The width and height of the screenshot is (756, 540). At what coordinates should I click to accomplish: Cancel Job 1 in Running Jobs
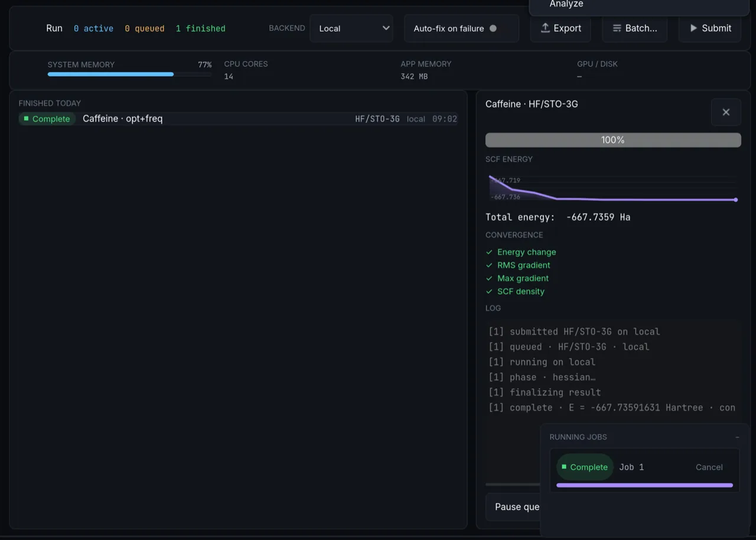tap(709, 467)
